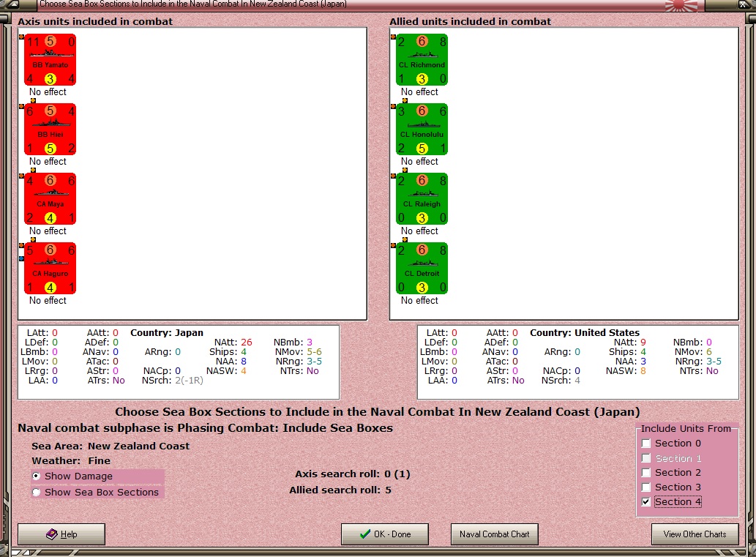Click Japan's NAtt value 26
This screenshot has height=557, width=756.
[247, 343]
